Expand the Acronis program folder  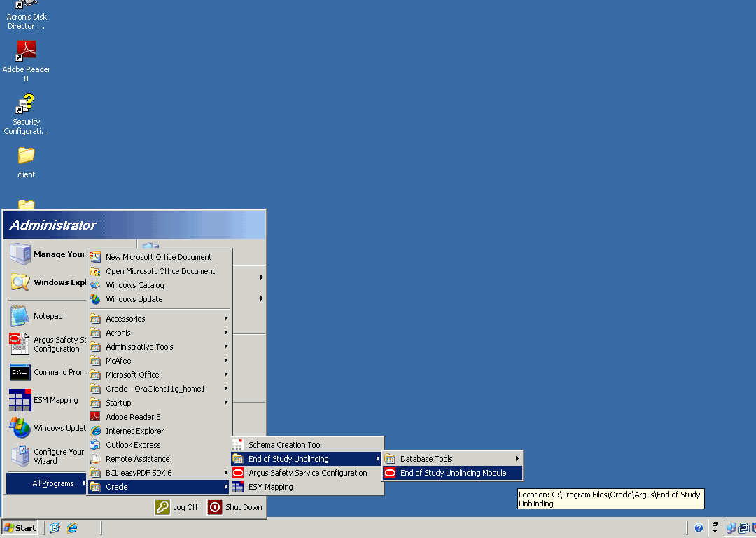pyautogui.click(x=159, y=333)
